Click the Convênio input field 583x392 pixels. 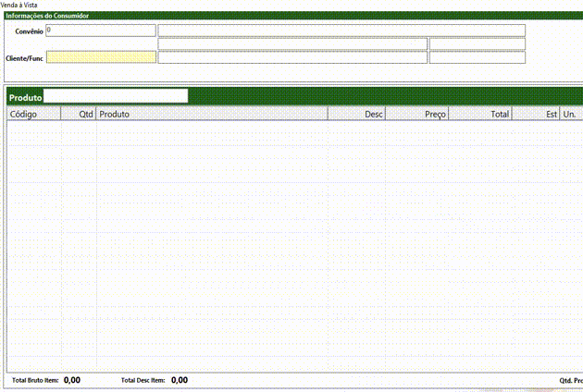[x=100, y=31]
